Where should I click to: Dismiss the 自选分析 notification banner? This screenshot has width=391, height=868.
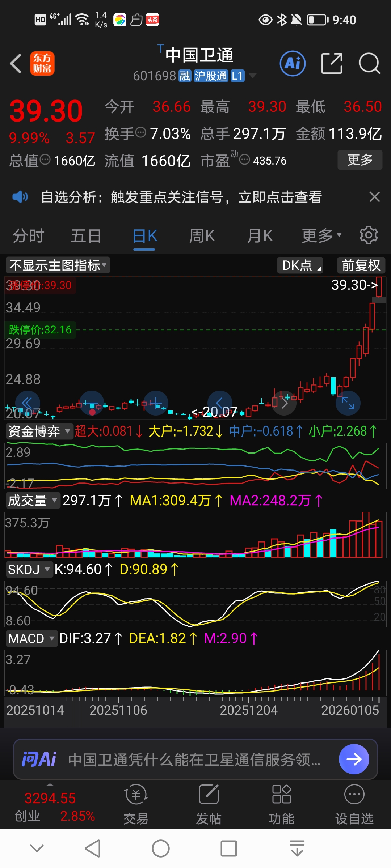(375, 197)
